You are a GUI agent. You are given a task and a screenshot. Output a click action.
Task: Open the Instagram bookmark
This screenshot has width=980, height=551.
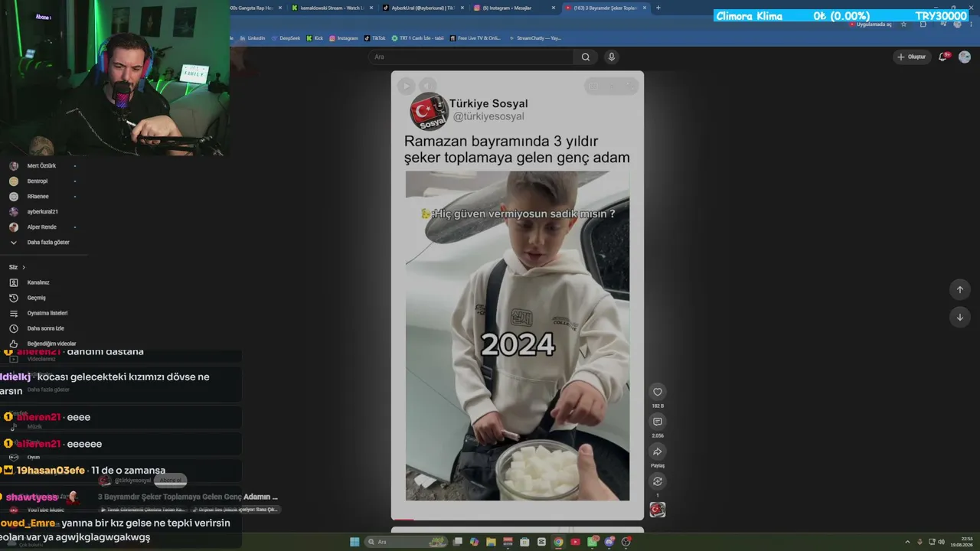tap(344, 37)
